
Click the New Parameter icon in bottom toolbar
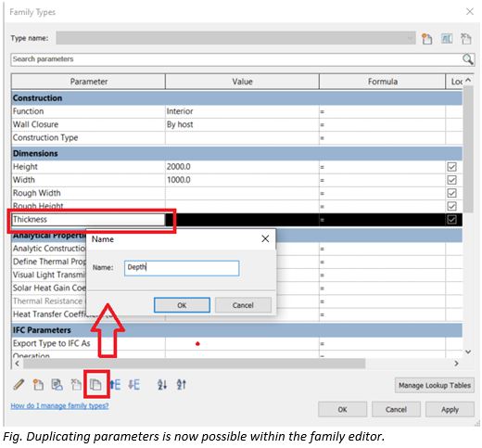(38, 385)
